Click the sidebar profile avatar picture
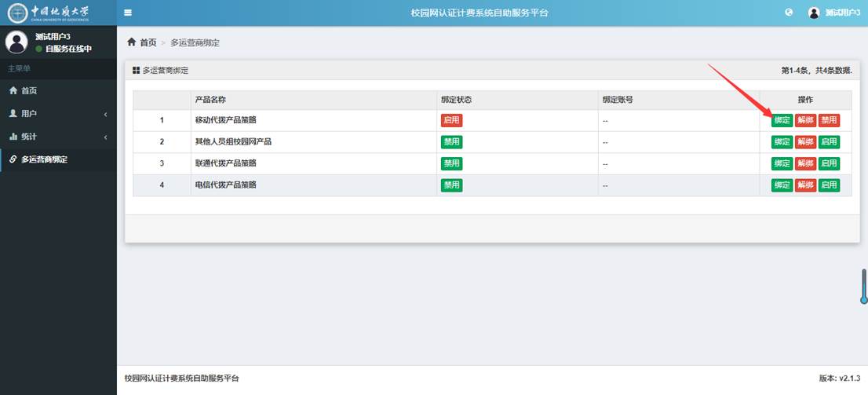The width and height of the screenshot is (868, 395). click(x=16, y=42)
